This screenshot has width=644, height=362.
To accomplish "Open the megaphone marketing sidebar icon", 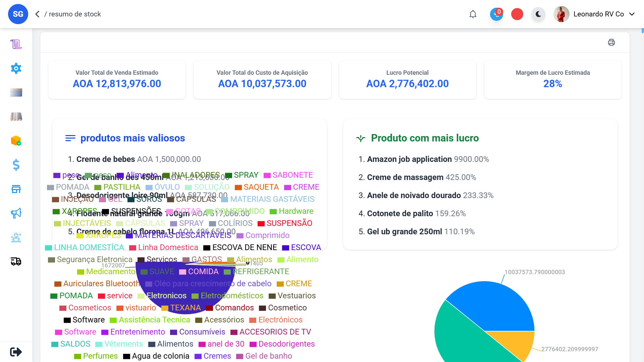I will (x=16, y=213).
